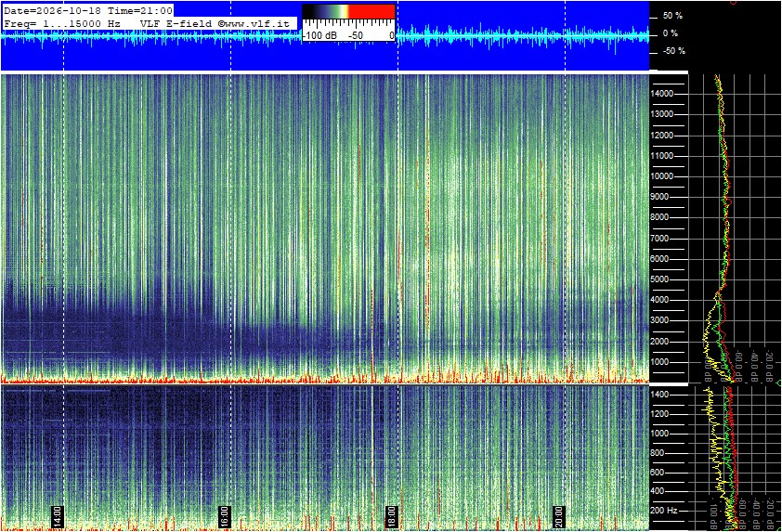Click the Date=2026-10-18 Time=21:00 header text
Screen dimensions: 782x532
pos(88,10)
